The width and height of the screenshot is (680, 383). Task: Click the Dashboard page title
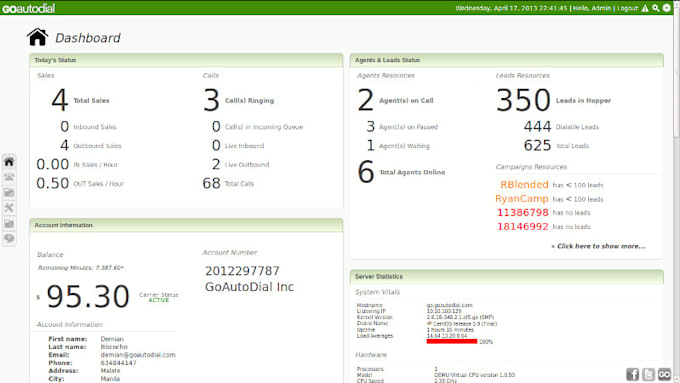pyautogui.click(x=88, y=38)
